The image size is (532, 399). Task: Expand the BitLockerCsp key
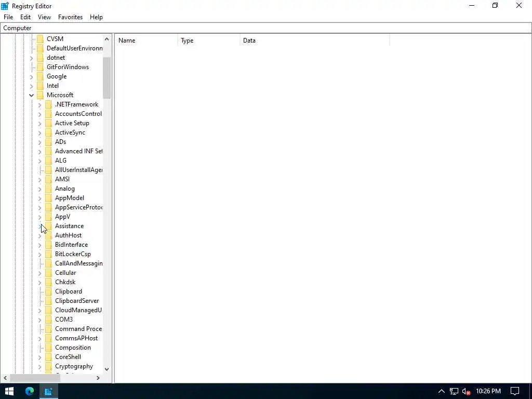point(39,255)
